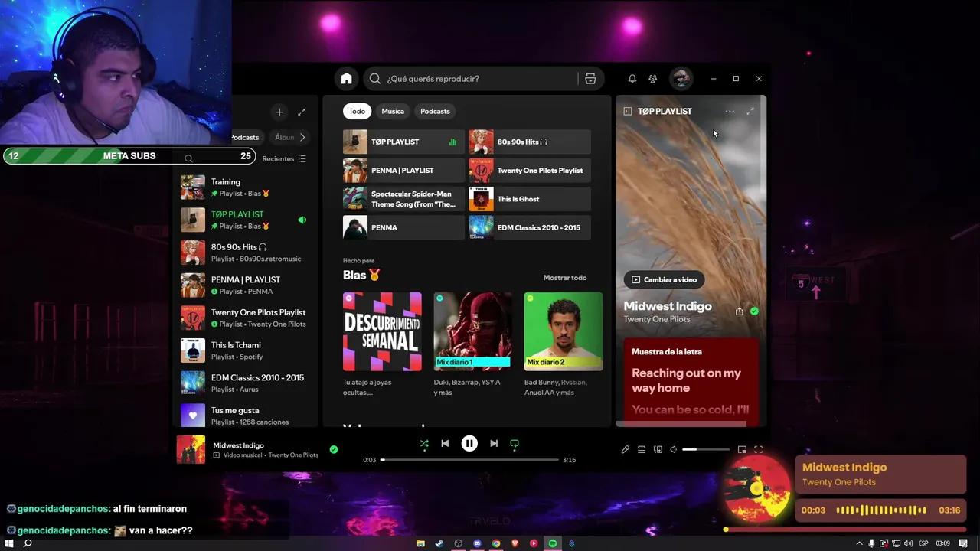Open lyrics microphone icon in player bar
The height and width of the screenshot is (551, 980).
pos(626,449)
